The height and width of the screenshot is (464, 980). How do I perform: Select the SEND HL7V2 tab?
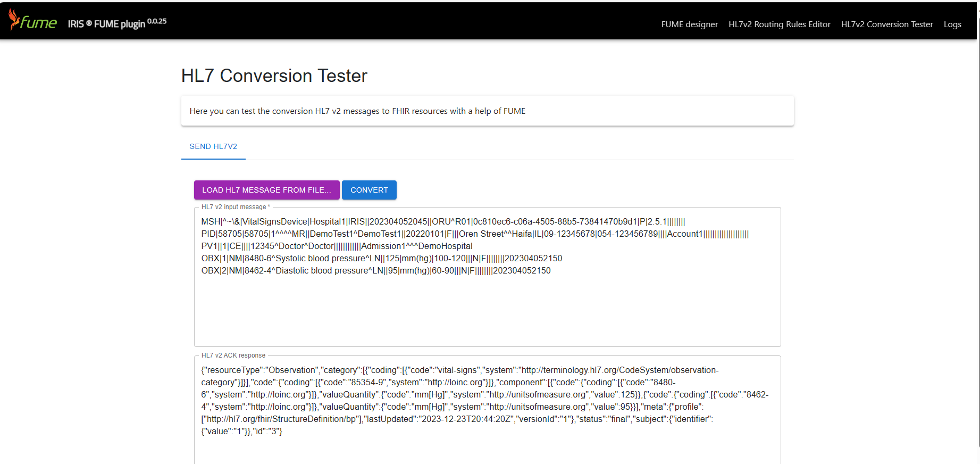tap(213, 146)
